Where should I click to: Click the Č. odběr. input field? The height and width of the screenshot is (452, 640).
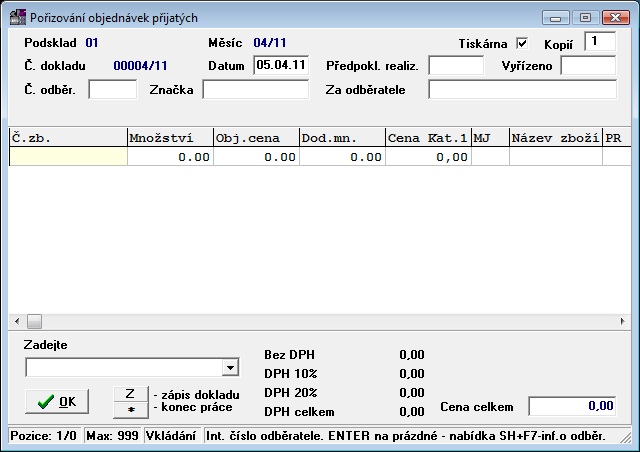tap(112, 90)
